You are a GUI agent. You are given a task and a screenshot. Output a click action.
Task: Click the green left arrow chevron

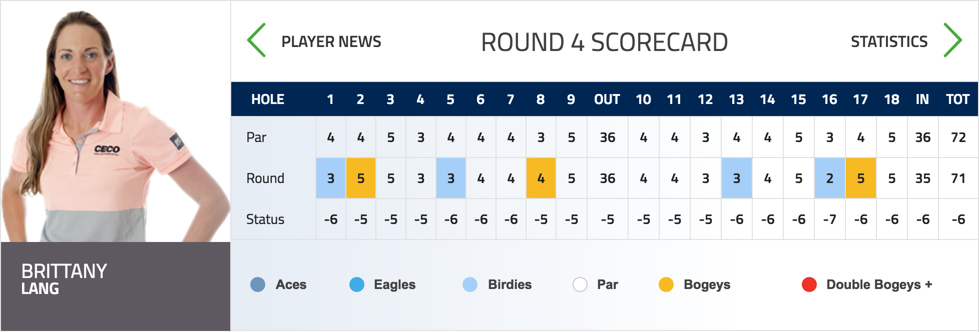click(x=256, y=40)
